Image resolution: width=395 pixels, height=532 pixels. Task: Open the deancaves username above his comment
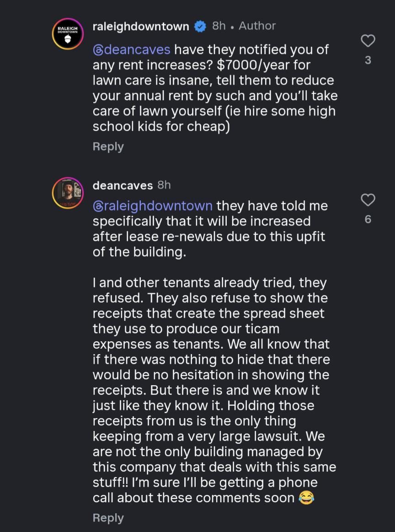(123, 185)
